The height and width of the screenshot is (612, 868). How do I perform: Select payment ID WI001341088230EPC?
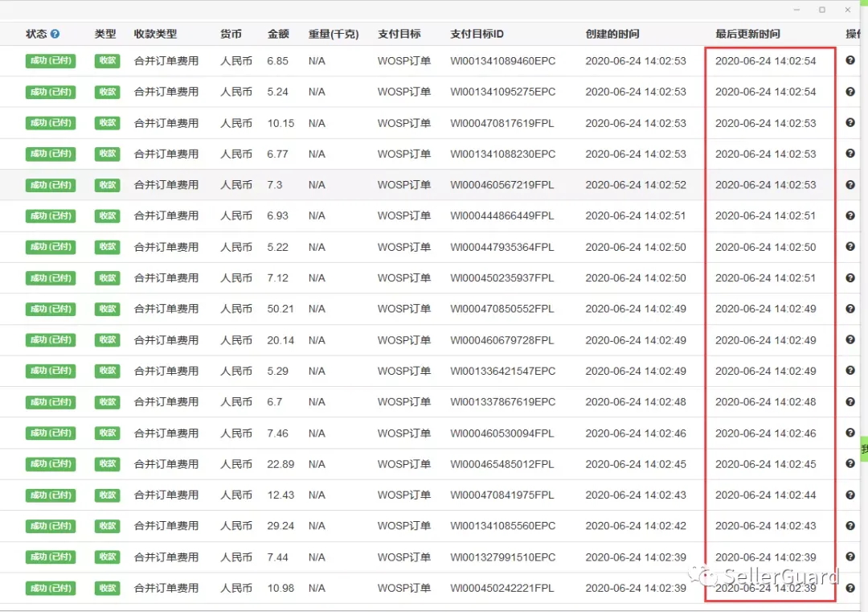click(x=502, y=154)
